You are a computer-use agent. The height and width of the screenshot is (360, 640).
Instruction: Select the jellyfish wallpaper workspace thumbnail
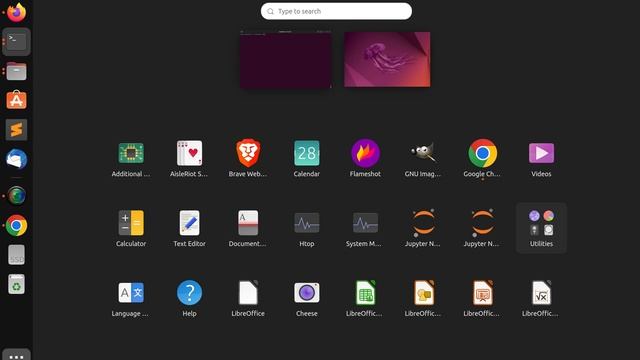pyautogui.click(x=387, y=59)
